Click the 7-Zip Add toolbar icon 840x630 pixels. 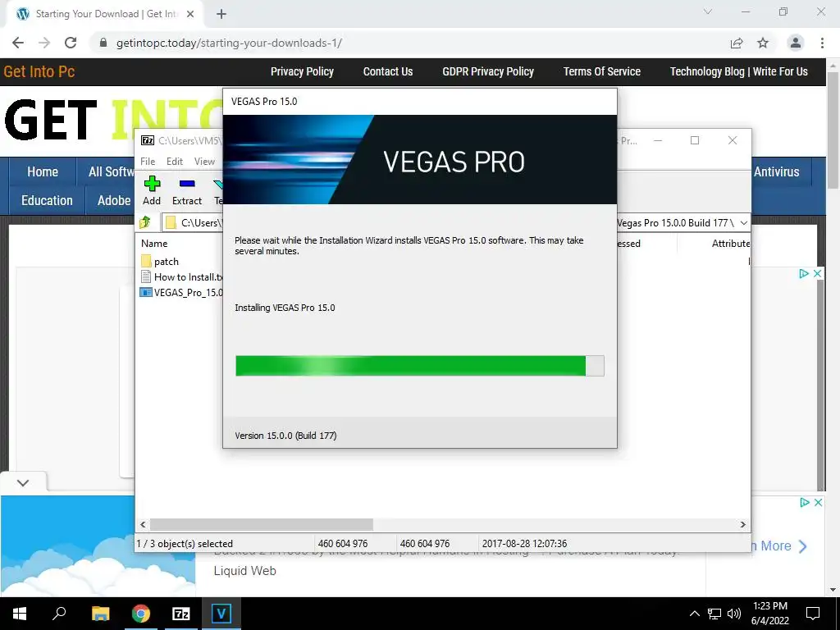(152, 190)
